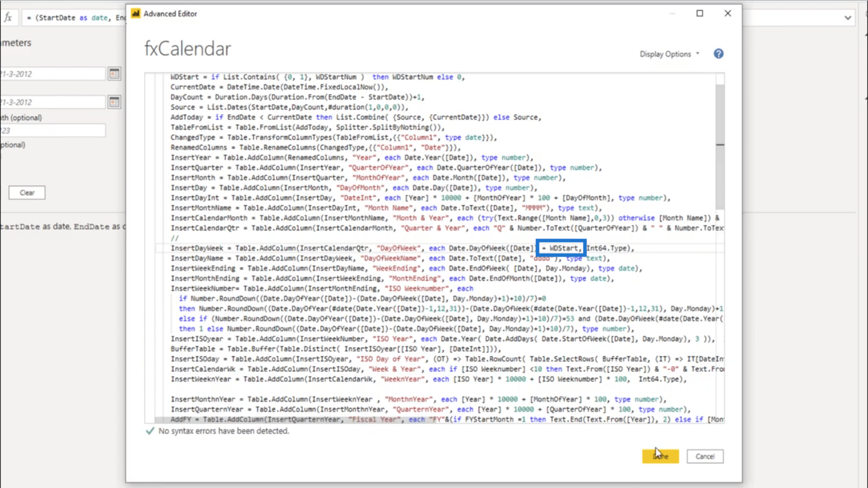868x488 pixels.
Task: Click the InsertDayName code line
Action: tap(391, 258)
